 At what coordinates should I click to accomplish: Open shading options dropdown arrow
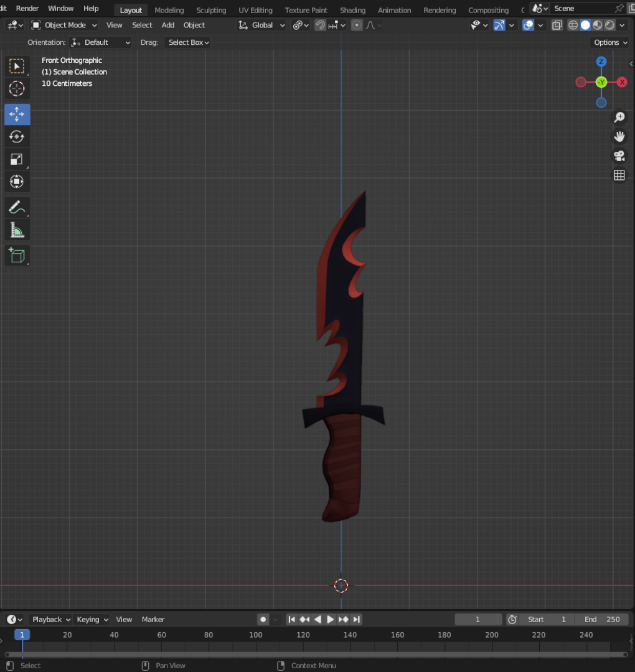coord(622,26)
